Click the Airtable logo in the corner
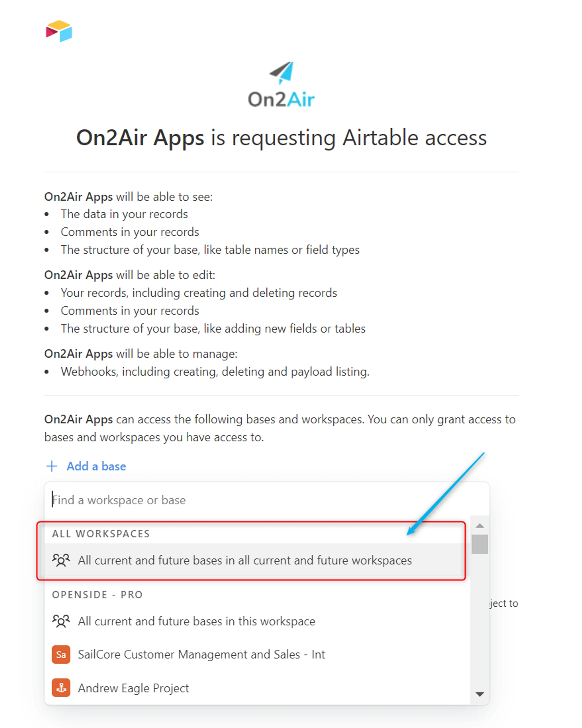Screen dimensions: 582x728 [59, 31]
